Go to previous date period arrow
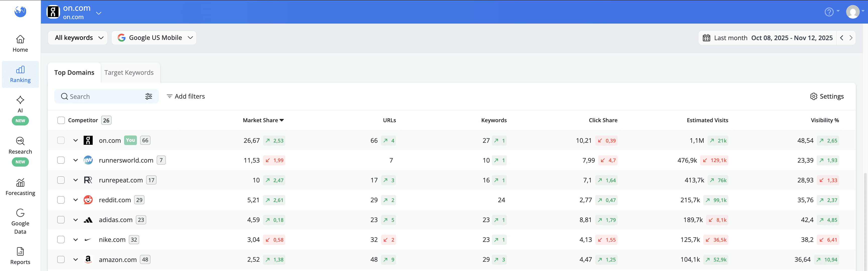The height and width of the screenshot is (271, 868). (842, 38)
